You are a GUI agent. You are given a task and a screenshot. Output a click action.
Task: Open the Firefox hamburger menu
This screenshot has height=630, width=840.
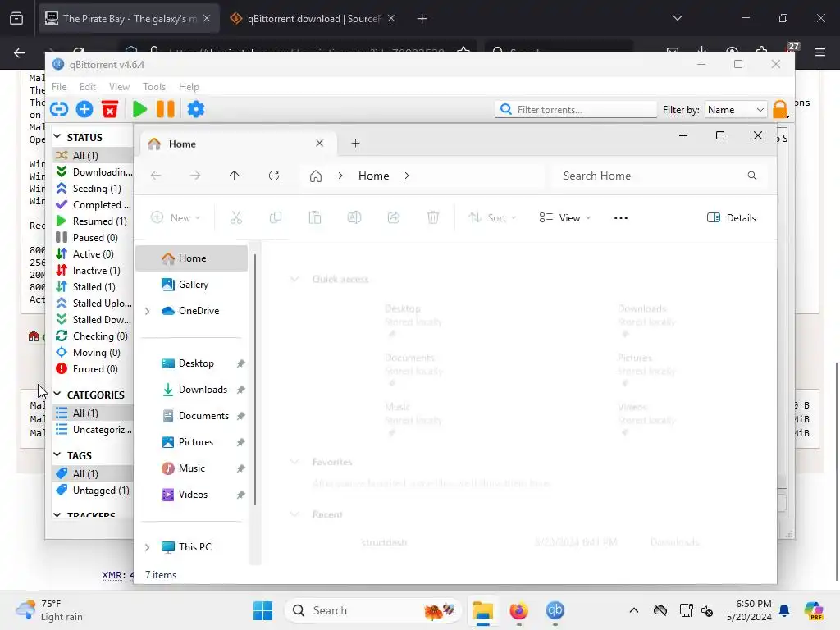pos(820,52)
